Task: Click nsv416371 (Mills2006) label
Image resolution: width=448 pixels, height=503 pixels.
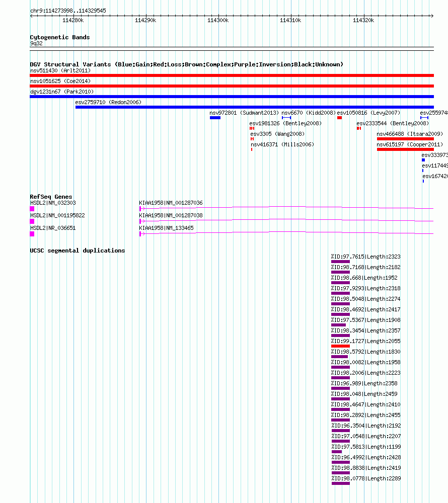Action: [x=282, y=145]
